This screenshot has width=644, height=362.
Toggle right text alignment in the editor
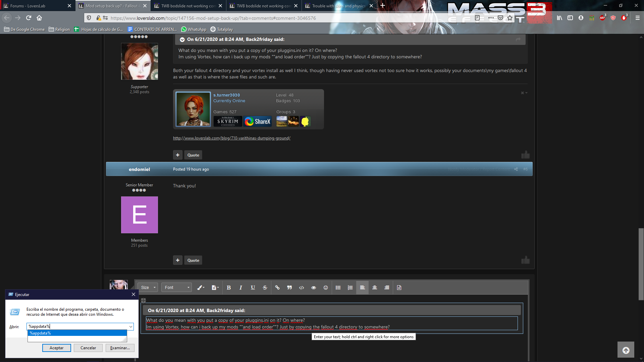(x=387, y=288)
